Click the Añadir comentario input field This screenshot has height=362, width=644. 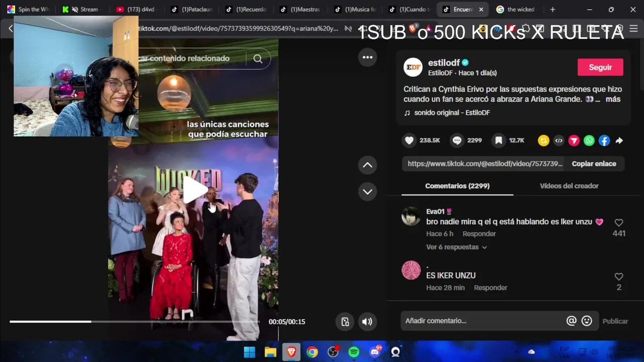[483, 321]
